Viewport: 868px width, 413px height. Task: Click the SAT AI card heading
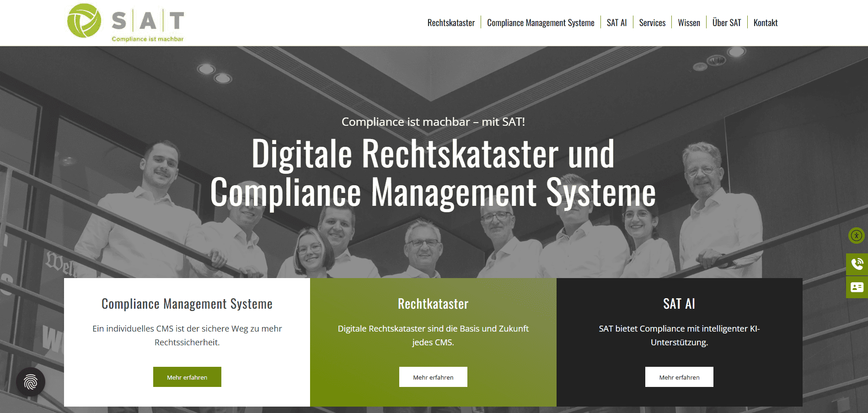679,304
